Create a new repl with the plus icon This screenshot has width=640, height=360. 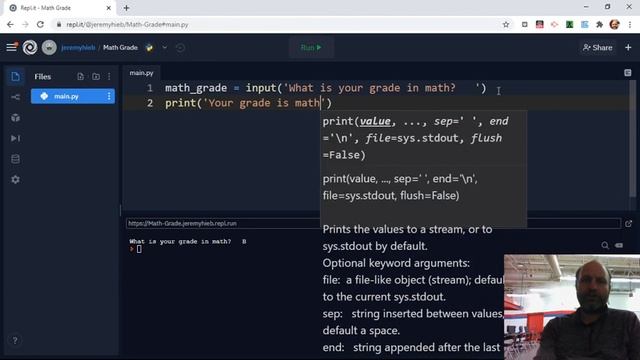coord(628,47)
